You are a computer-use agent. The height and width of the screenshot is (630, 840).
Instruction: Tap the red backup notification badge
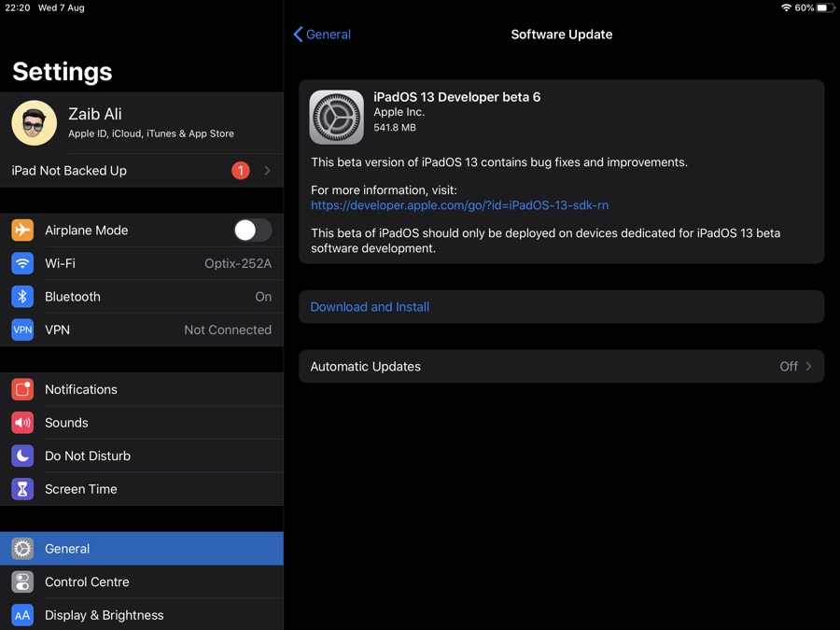pyautogui.click(x=241, y=171)
